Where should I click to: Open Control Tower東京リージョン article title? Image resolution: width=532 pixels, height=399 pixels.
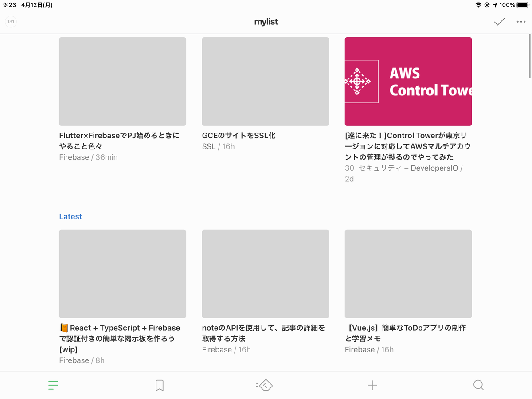point(408,146)
